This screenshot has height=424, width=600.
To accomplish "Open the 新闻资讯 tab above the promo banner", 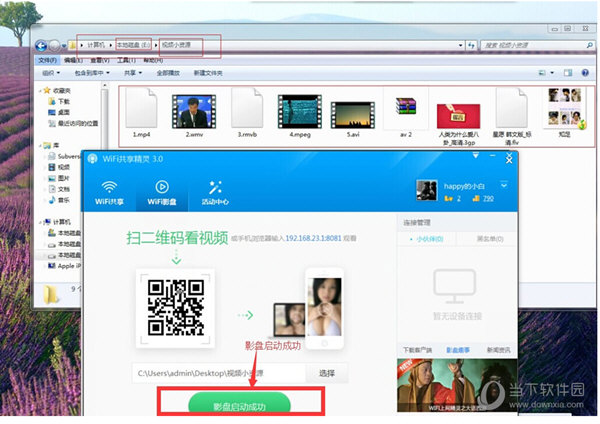I will pyautogui.click(x=499, y=350).
